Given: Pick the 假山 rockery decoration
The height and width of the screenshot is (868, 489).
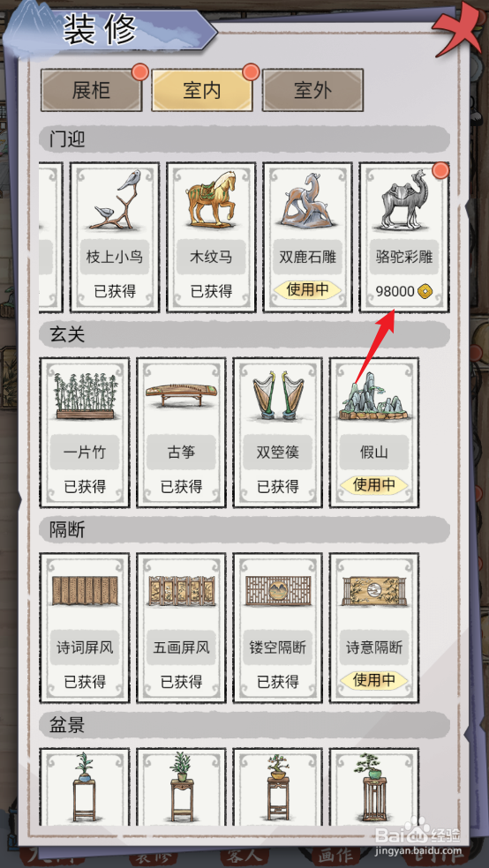Looking at the screenshot, I should pos(373,432).
